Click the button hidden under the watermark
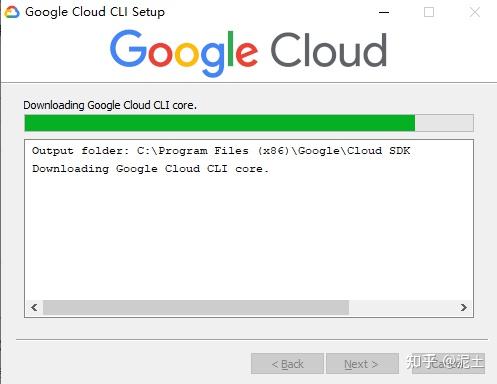The image size is (497, 384). [x=448, y=364]
